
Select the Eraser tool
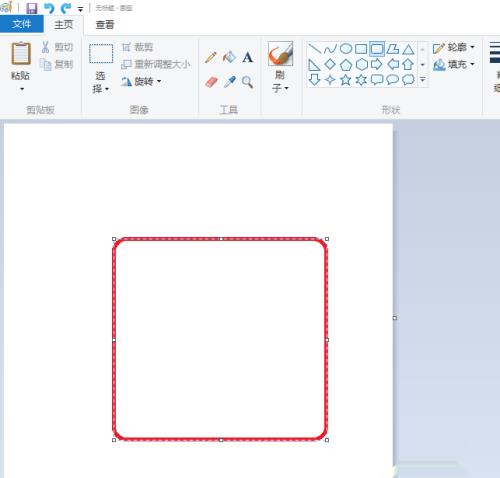(211, 82)
